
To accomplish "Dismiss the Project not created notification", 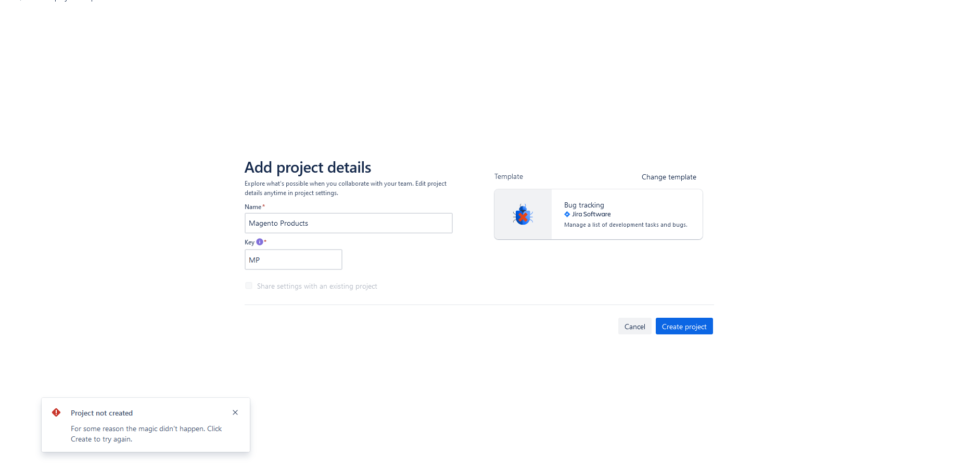I will 235,412.
